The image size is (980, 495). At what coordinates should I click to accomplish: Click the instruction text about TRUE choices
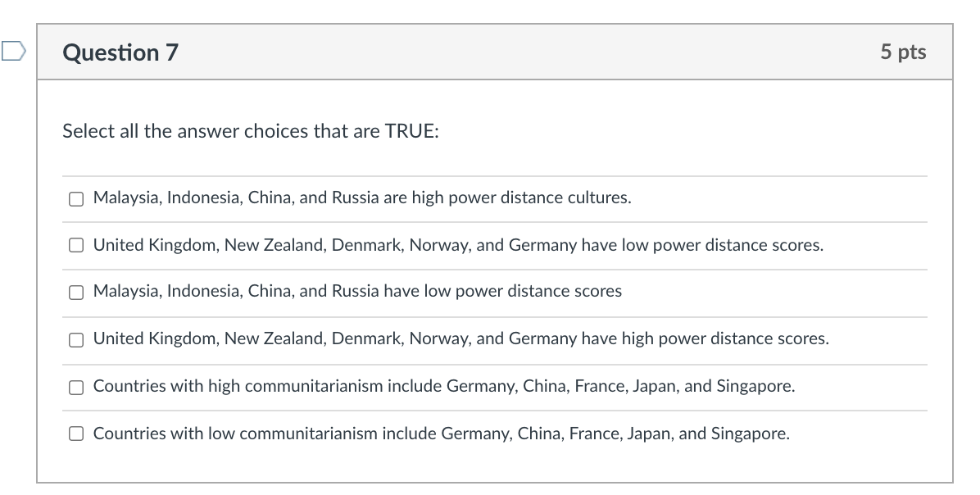(x=251, y=131)
